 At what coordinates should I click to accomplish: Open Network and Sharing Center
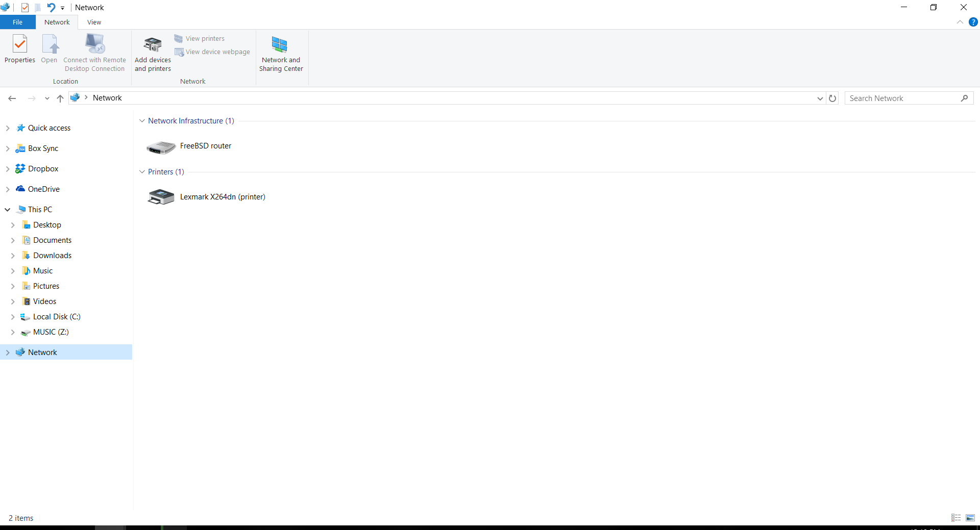pyautogui.click(x=281, y=54)
